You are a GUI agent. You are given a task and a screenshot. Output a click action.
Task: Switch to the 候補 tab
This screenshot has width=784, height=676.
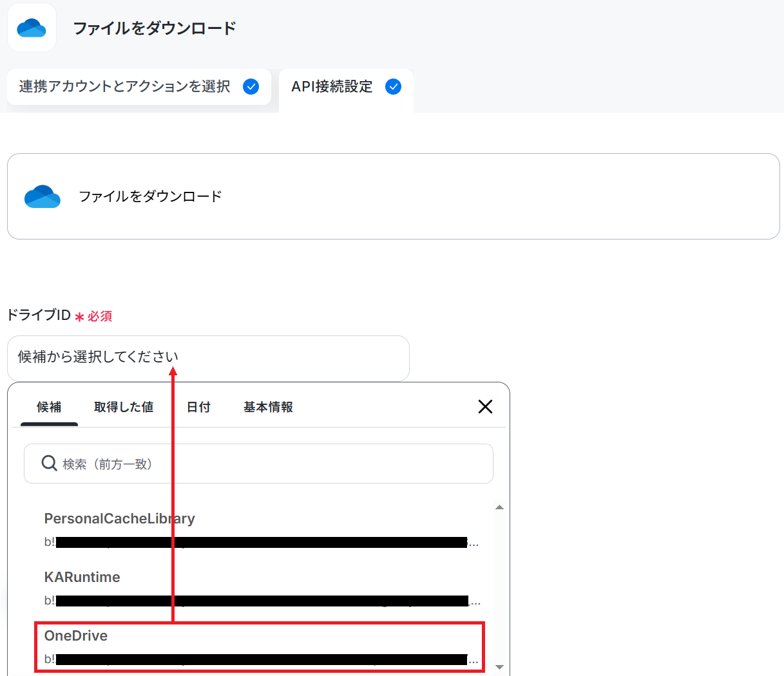point(49,407)
